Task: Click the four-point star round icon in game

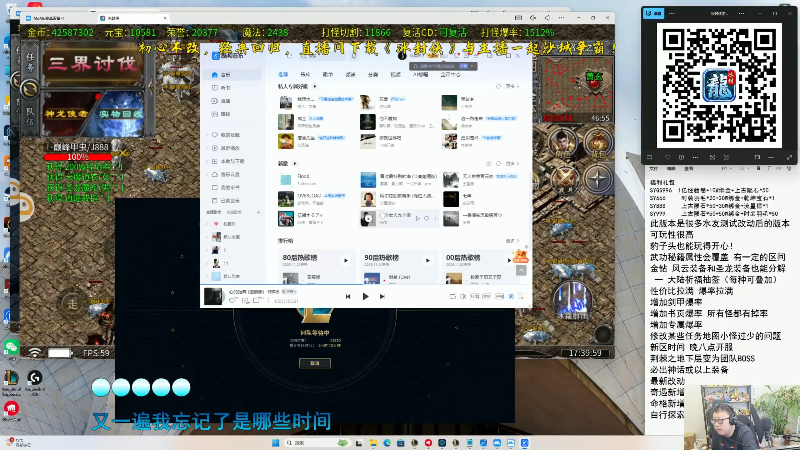Action: click(597, 180)
